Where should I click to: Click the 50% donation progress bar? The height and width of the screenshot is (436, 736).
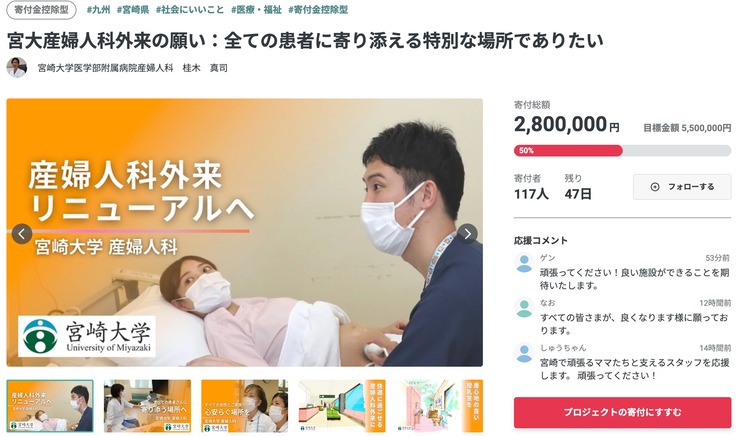pos(622,151)
